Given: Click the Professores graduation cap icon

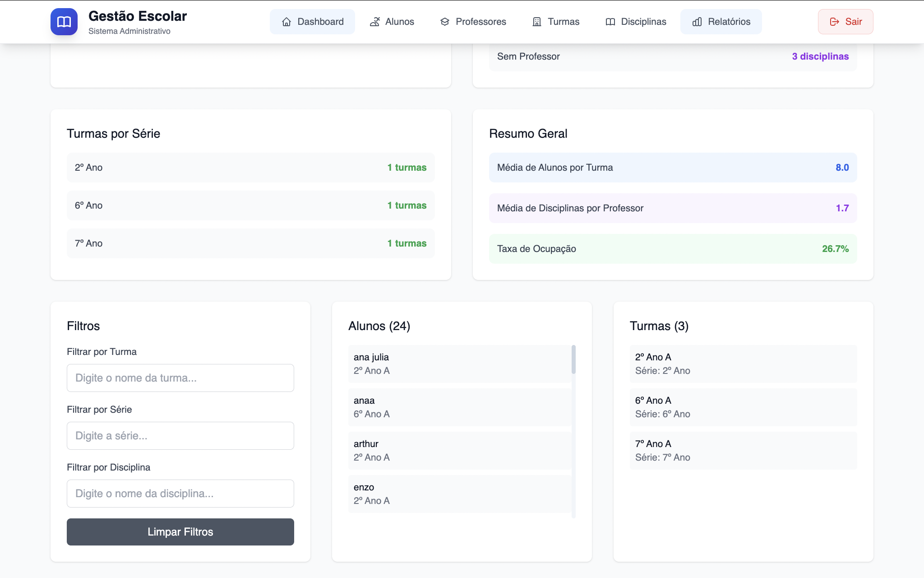Looking at the screenshot, I should [x=445, y=22].
